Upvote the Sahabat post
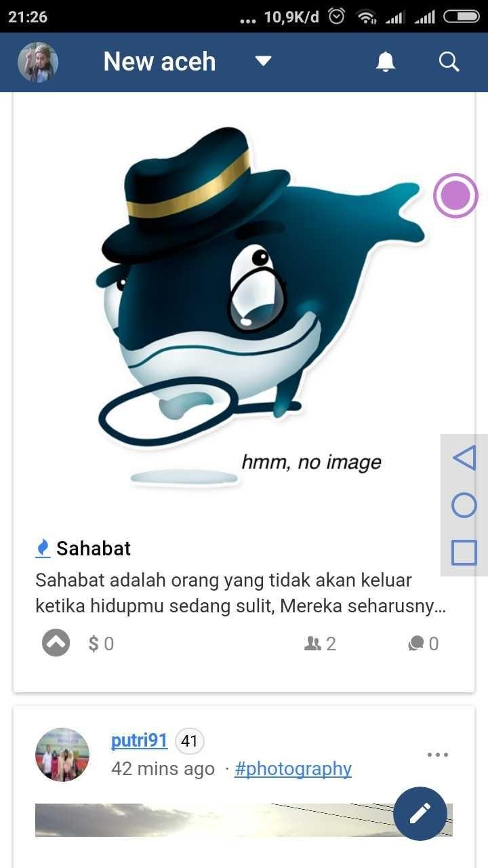488x868 pixels. [x=56, y=643]
